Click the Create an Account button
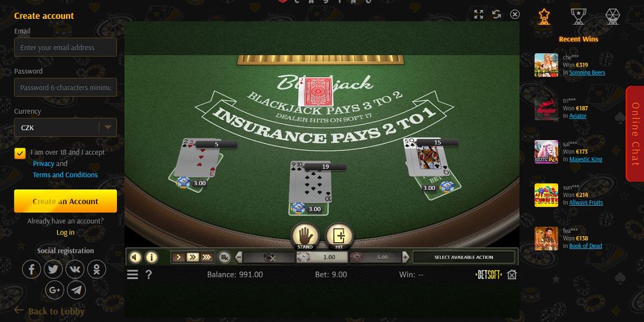 tap(65, 201)
